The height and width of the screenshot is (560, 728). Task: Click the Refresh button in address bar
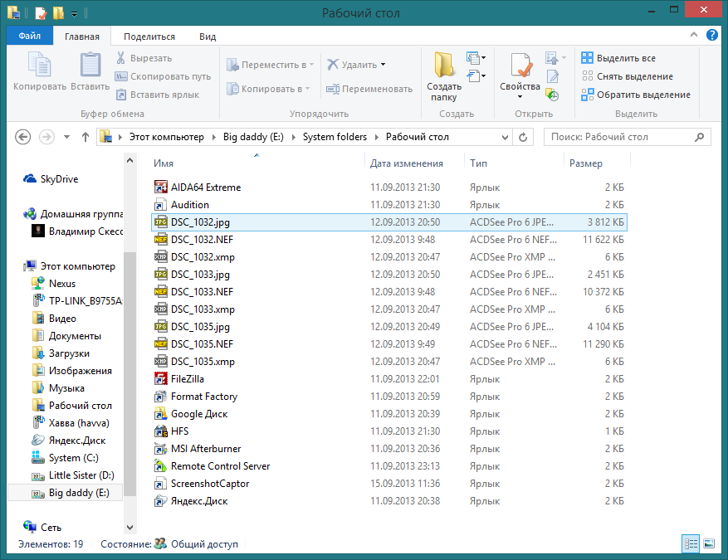pyautogui.click(x=523, y=137)
